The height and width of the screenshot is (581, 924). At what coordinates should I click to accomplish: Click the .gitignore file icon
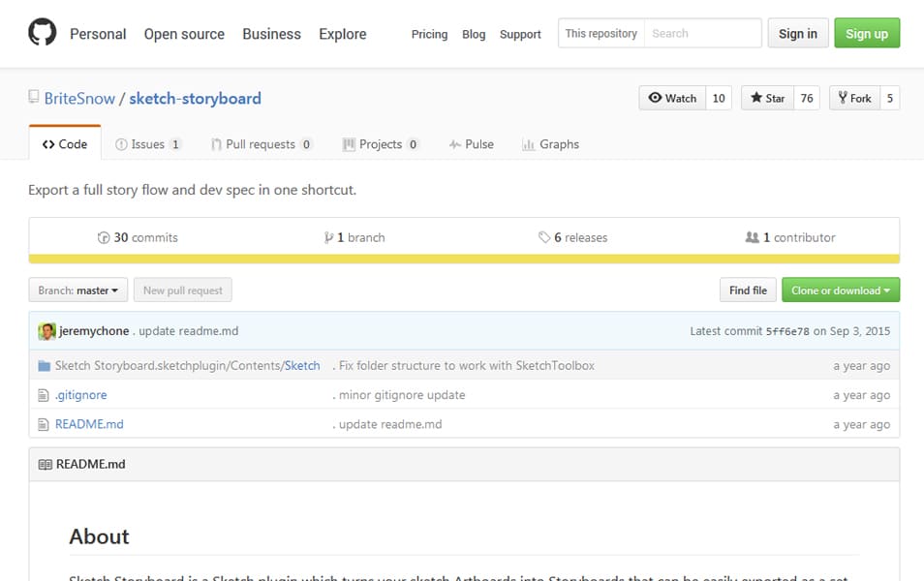tap(44, 395)
